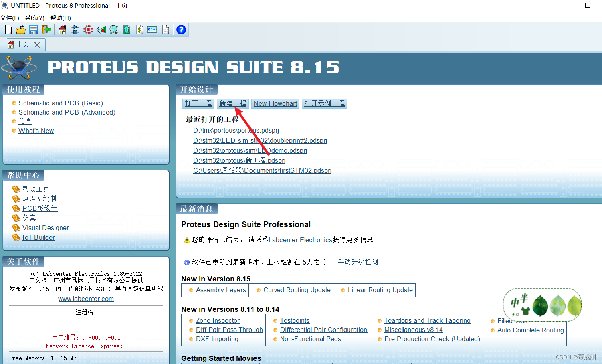This screenshot has height=364, width=602.
Task: Open the Miscellaneous v8.14 link
Action: pos(414,330)
